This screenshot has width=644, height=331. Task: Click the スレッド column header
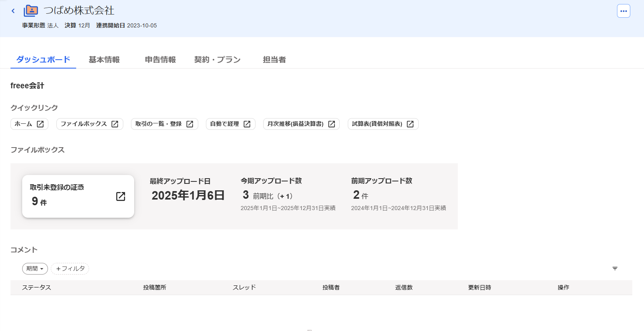pyautogui.click(x=244, y=287)
